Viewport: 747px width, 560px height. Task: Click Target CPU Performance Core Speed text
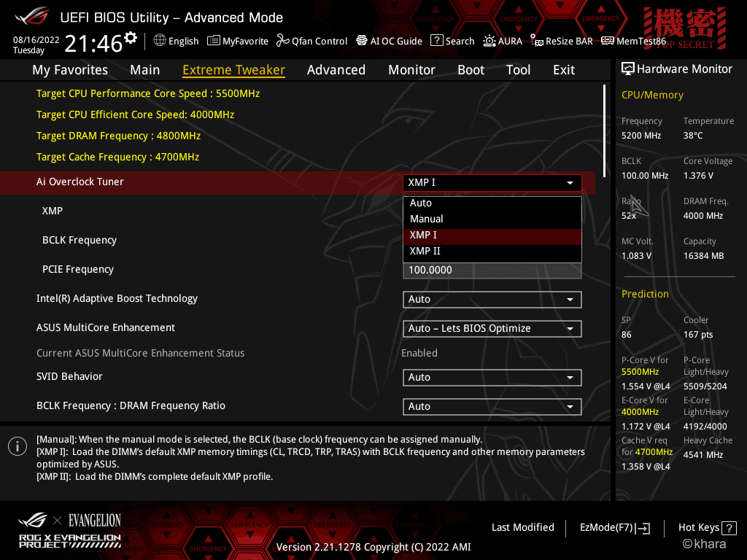point(148,94)
